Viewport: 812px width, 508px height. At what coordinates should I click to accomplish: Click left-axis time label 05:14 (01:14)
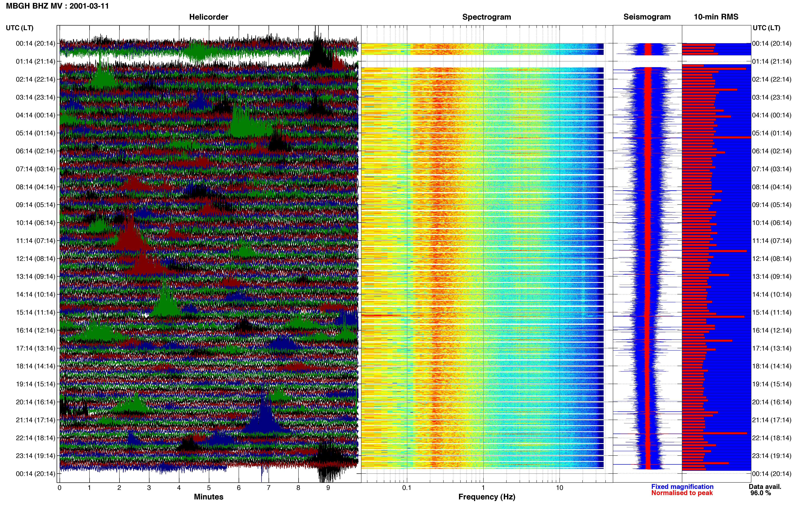pyautogui.click(x=36, y=133)
